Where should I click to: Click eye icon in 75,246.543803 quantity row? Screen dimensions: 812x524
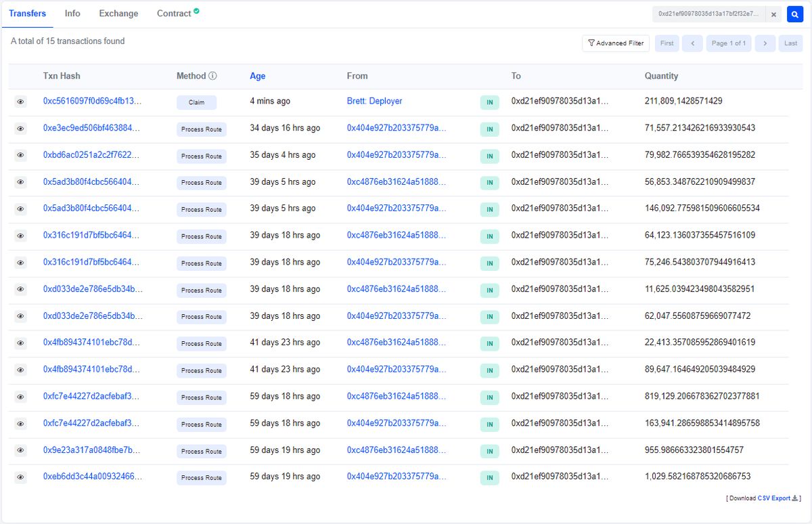pyautogui.click(x=20, y=263)
